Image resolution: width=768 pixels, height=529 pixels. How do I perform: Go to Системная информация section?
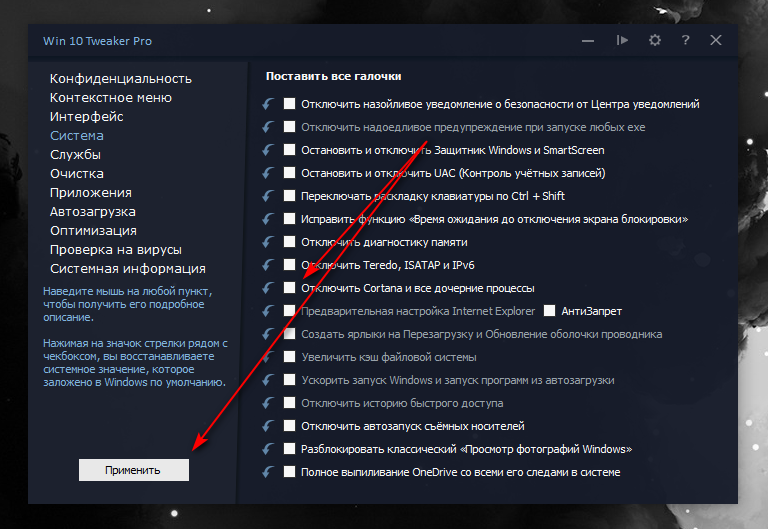pos(128,269)
